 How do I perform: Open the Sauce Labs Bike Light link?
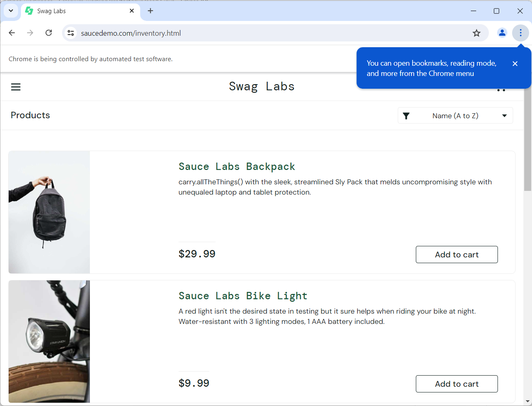(x=243, y=296)
